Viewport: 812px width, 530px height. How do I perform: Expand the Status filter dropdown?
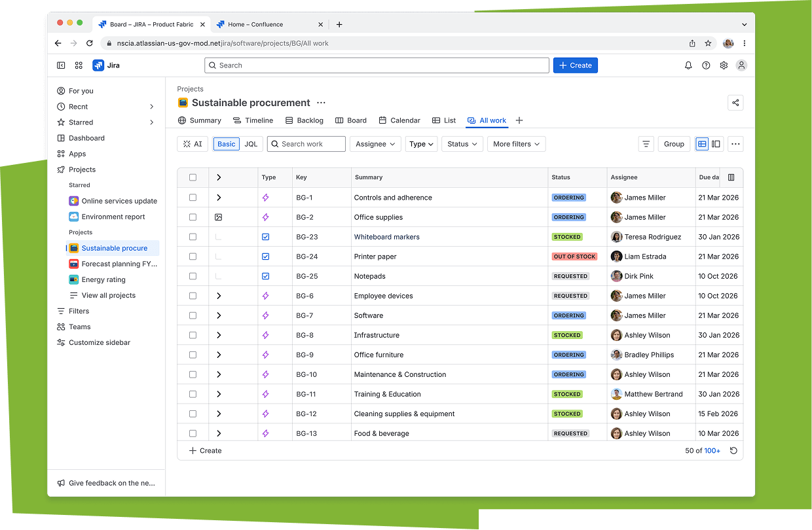coord(462,144)
